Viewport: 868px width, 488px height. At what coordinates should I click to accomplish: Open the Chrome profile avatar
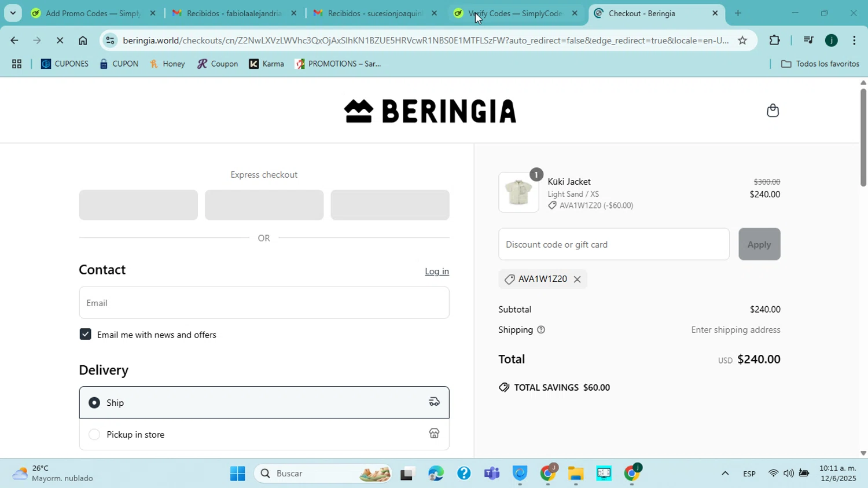tap(832, 41)
